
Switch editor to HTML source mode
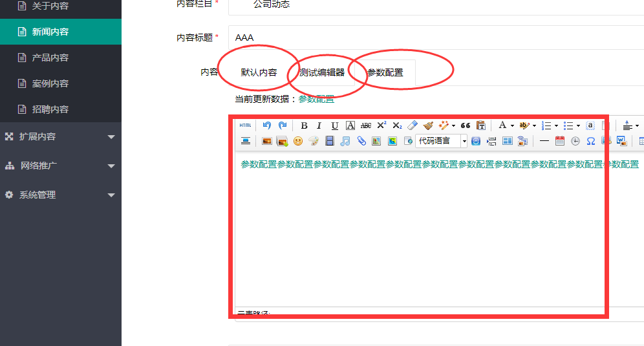click(246, 125)
